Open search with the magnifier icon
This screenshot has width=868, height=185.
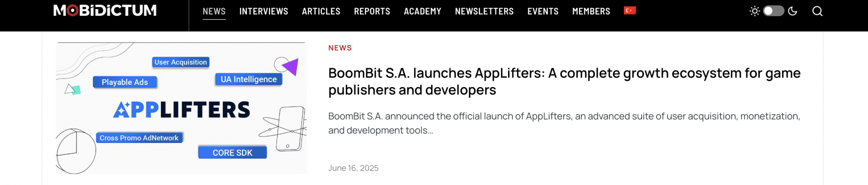[x=817, y=11]
